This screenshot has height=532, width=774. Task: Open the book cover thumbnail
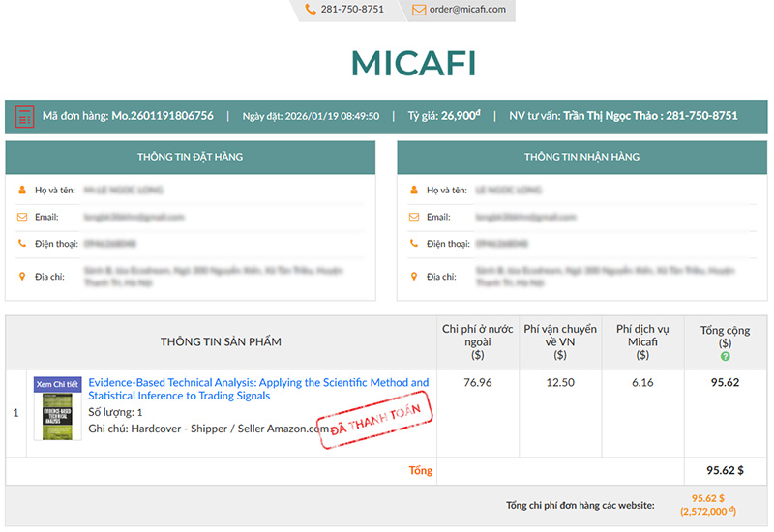coord(57,417)
